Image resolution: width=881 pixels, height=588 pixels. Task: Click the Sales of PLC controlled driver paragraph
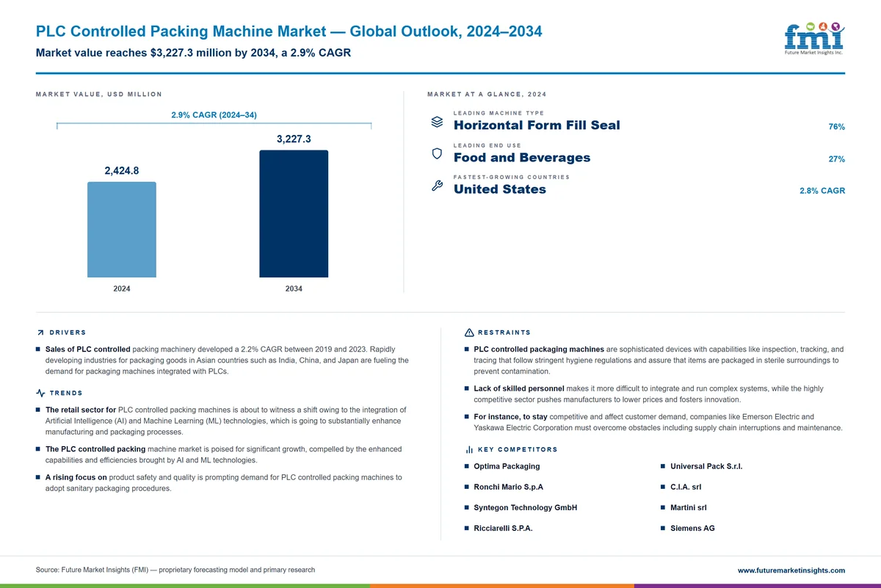227,360
